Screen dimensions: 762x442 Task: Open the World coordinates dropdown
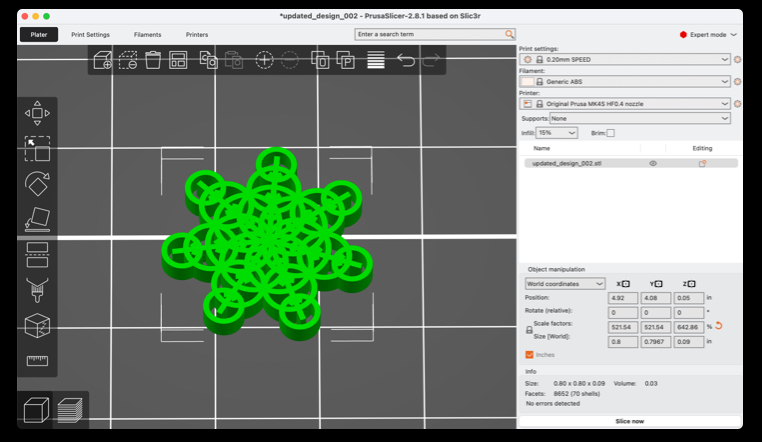562,284
